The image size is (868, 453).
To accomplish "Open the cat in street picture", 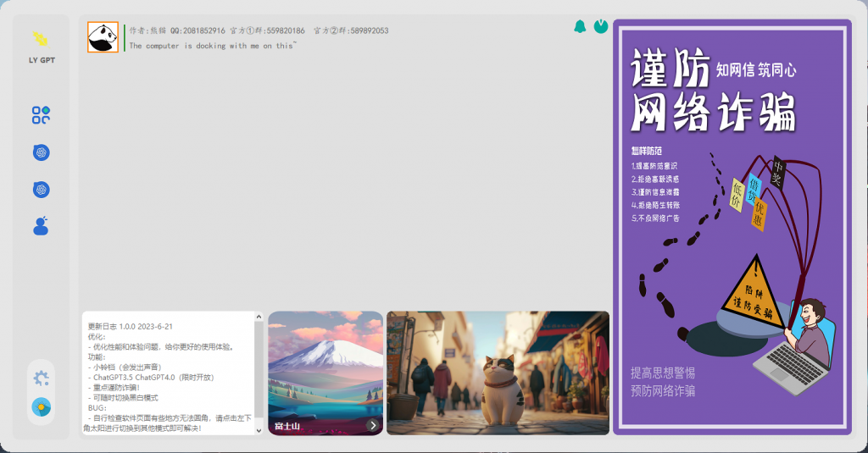I will point(498,373).
